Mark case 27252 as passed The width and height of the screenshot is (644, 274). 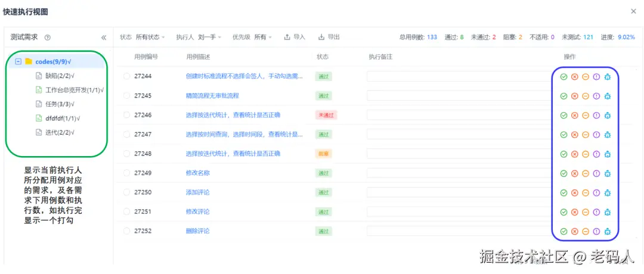click(564, 231)
